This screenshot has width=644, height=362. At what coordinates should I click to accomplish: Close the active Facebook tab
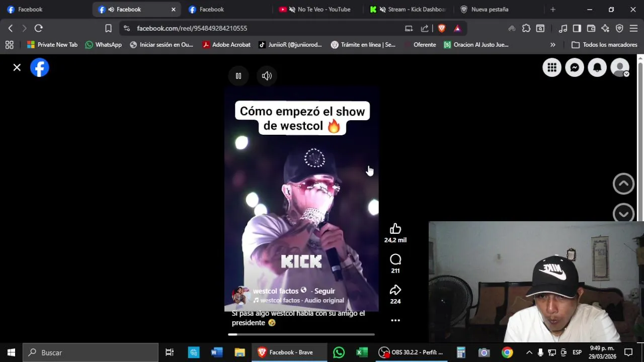pyautogui.click(x=174, y=10)
